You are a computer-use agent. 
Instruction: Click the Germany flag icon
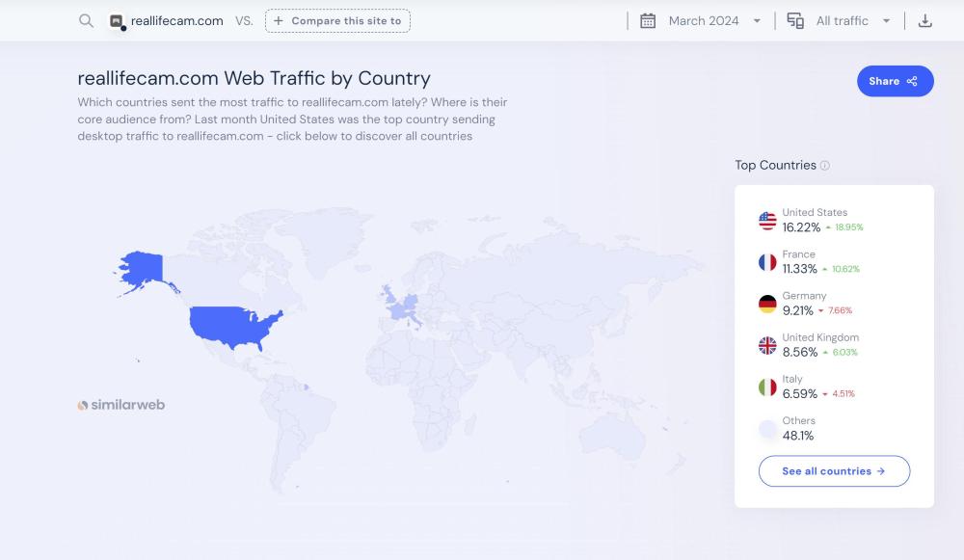767,304
